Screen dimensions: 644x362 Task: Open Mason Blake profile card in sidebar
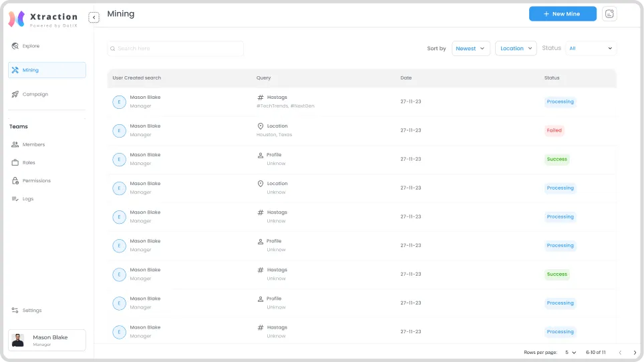[x=47, y=340]
